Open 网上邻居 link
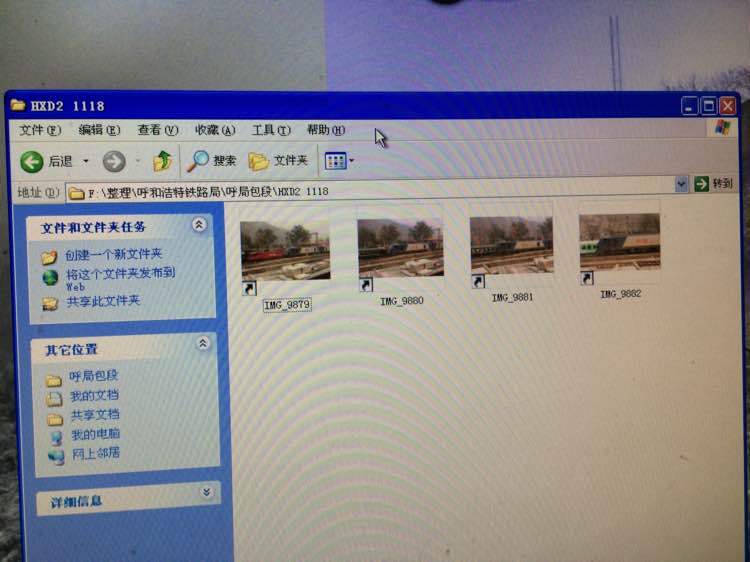This screenshot has width=750, height=562. pyautogui.click(x=96, y=453)
